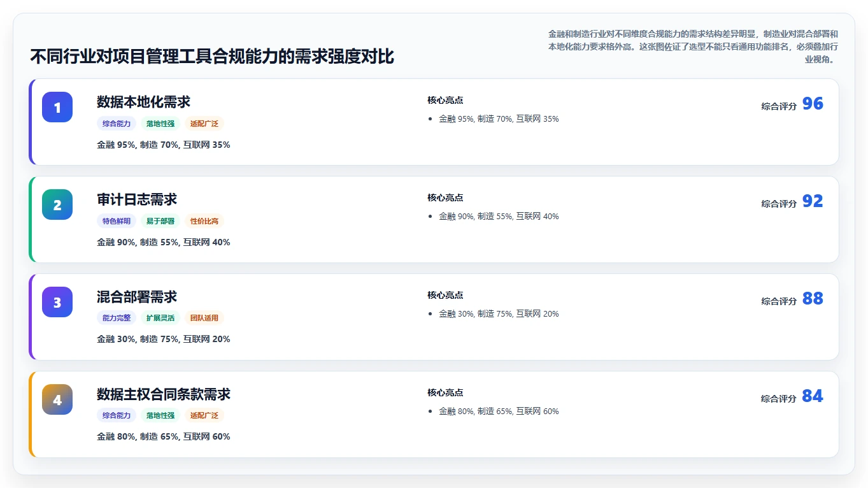Click 综合能力 tag in 数据本地化需求 card
This screenshot has width=868, height=488.
click(x=117, y=124)
